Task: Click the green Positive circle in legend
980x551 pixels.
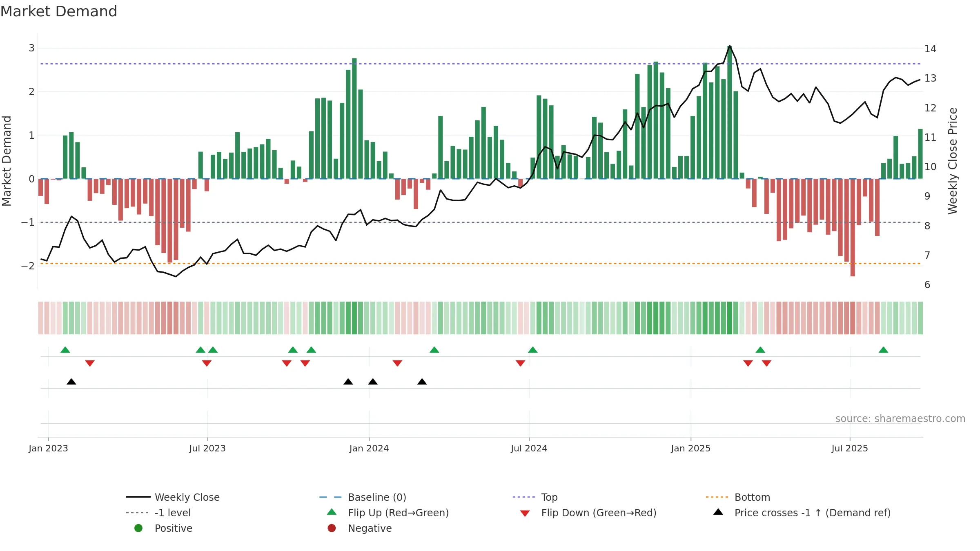Action: [x=138, y=528]
